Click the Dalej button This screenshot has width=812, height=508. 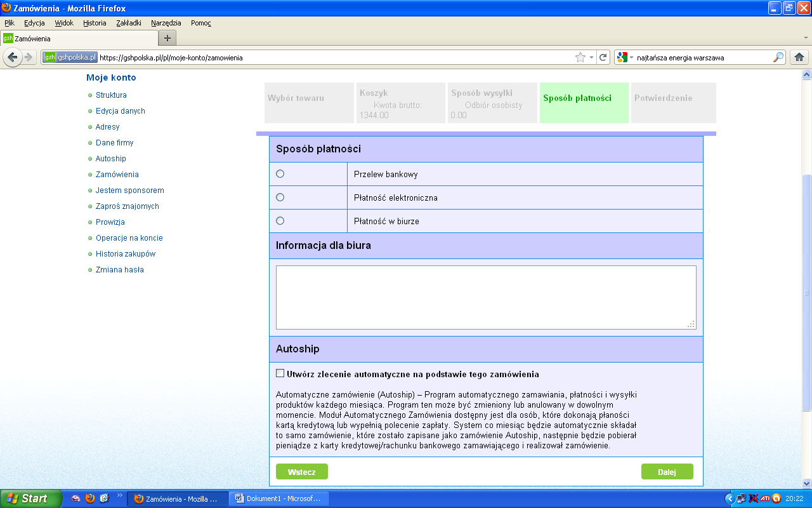click(667, 472)
